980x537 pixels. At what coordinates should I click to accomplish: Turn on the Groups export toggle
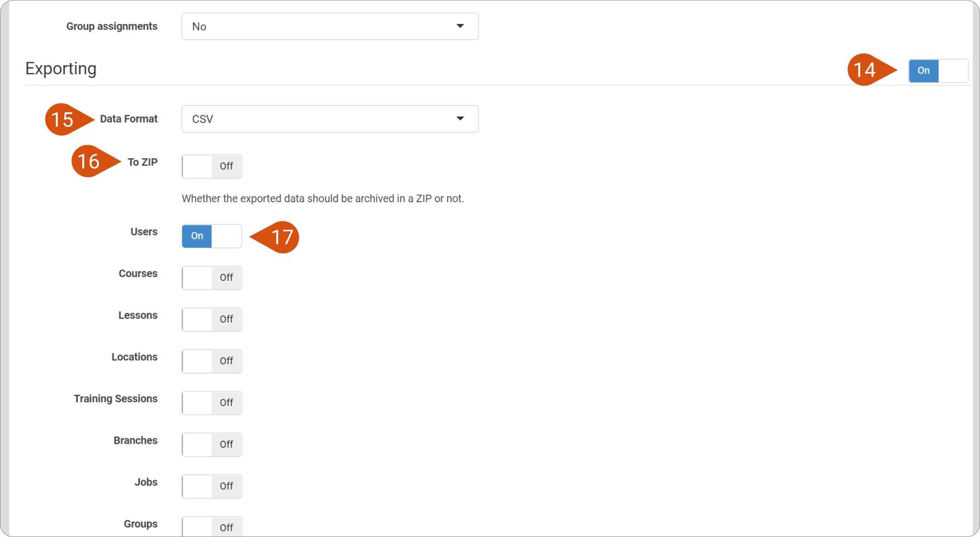coord(212,527)
